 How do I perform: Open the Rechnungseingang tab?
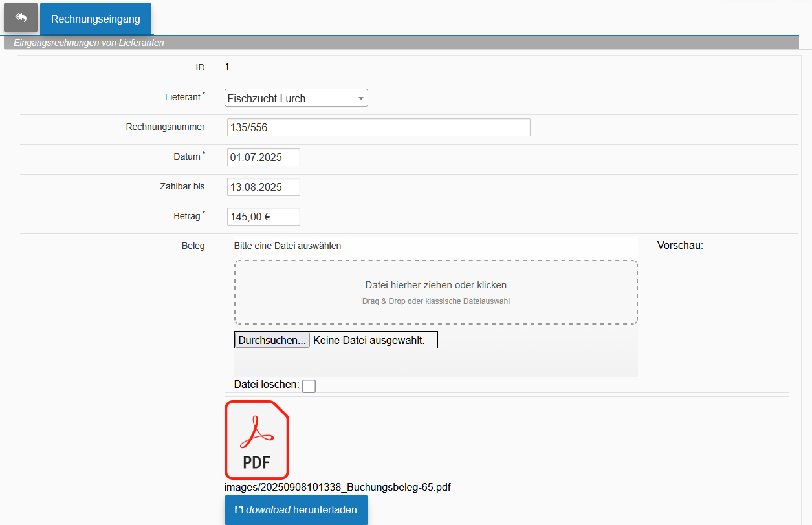(96, 19)
